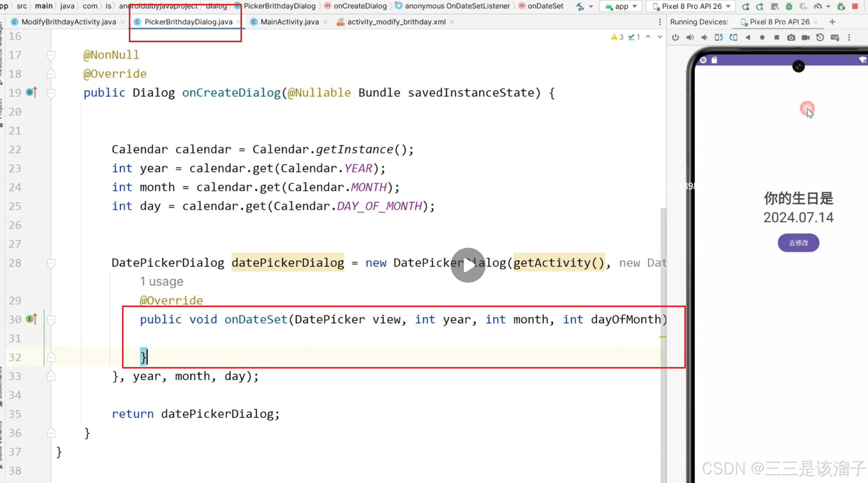868x483 pixels.
Task: Click the 1 typo indicator in editor
Action: click(x=634, y=37)
